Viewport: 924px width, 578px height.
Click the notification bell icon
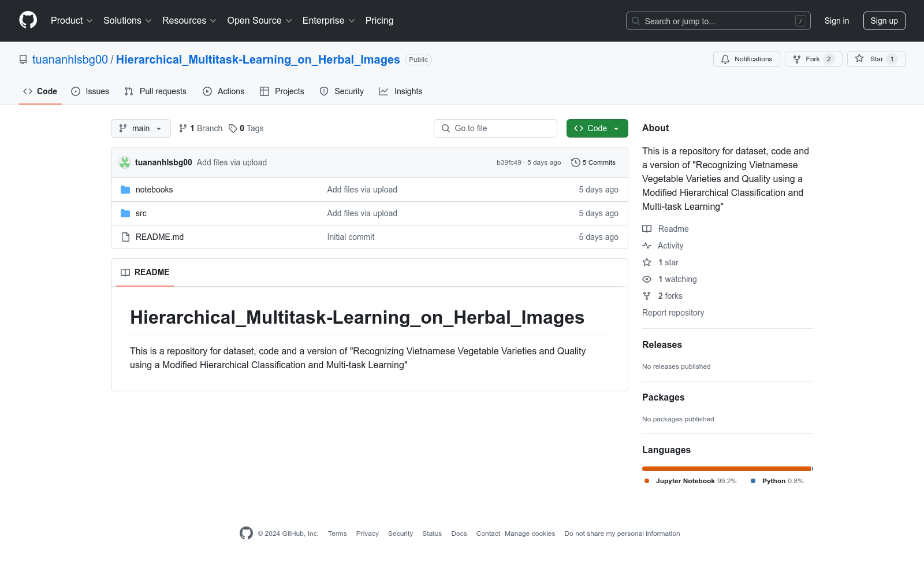pyautogui.click(x=725, y=59)
